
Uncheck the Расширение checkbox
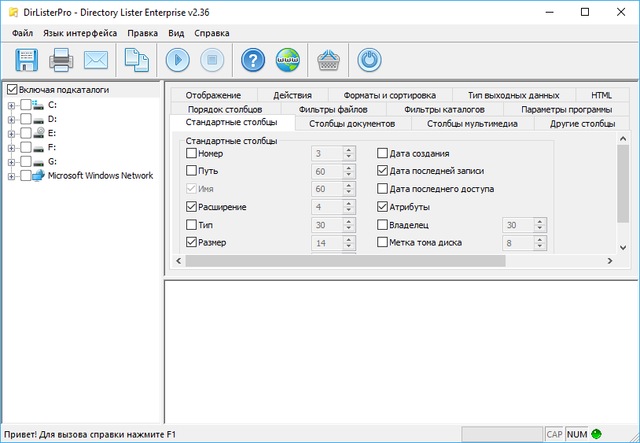point(193,207)
